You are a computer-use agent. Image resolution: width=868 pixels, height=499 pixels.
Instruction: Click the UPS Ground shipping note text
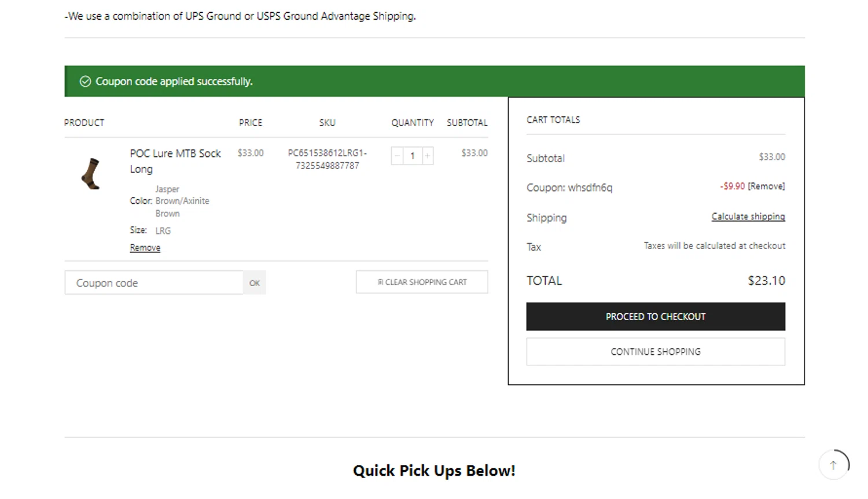coord(240,16)
